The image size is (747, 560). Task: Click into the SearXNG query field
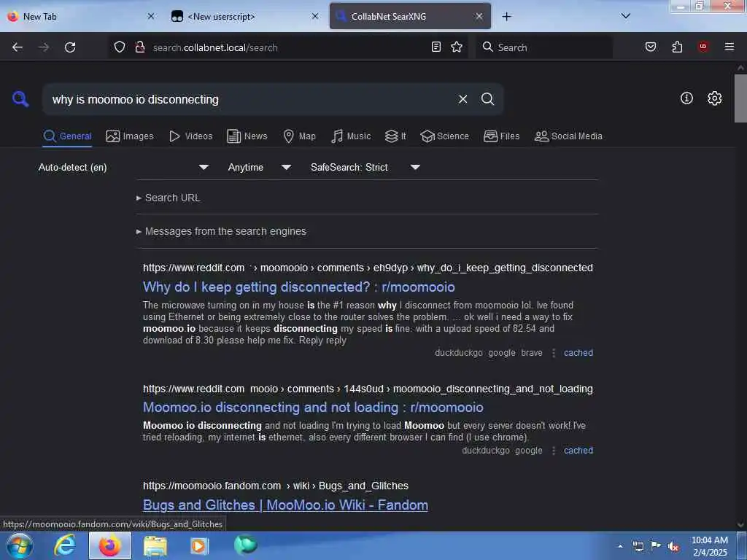click(x=248, y=99)
